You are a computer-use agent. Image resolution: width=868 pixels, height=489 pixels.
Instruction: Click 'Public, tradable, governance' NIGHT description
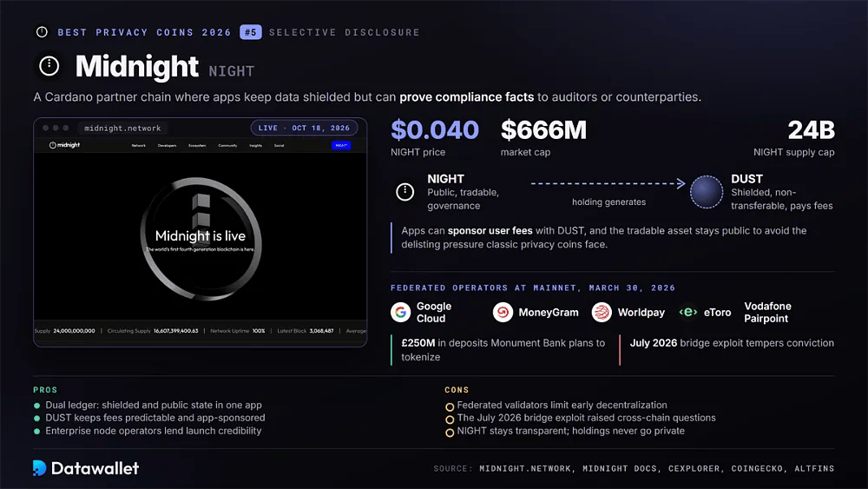463,200
